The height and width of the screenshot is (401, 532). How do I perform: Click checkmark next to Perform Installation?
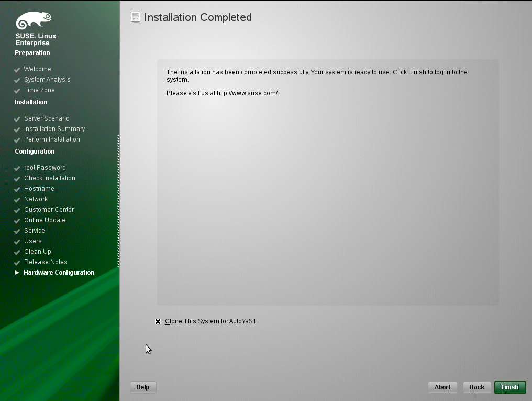[x=17, y=140]
